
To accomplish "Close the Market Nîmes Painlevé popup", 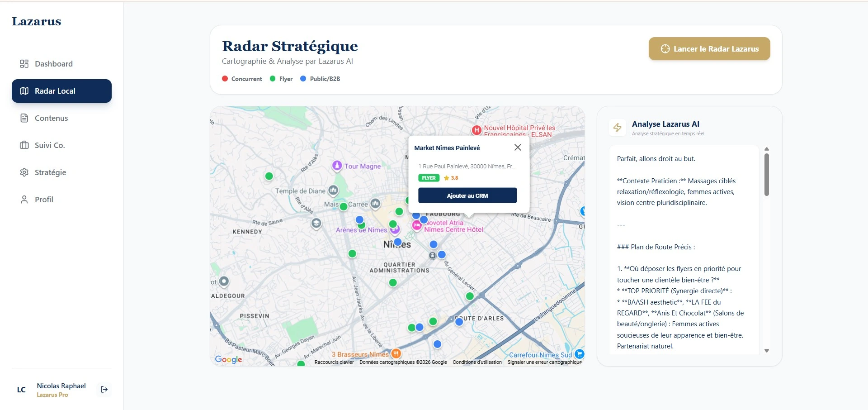I will click(x=518, y=148).
